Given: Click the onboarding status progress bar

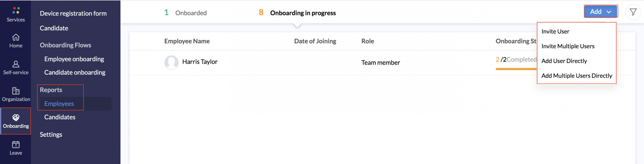Looking at the screenshot, I should tap(516, 69).
